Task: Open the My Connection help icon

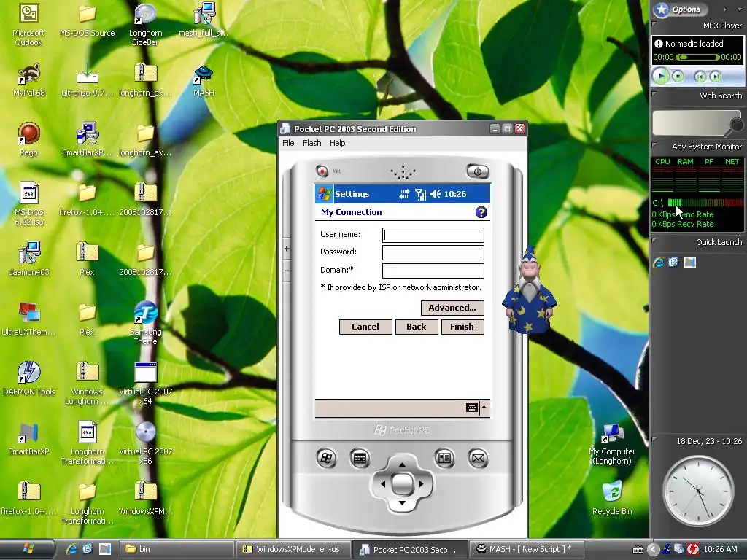Action: [x=481, y=212]
